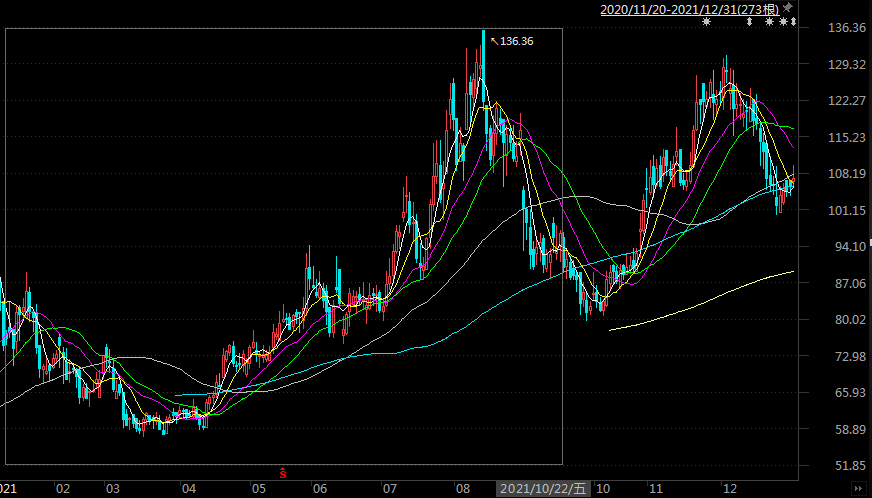The image size is (872, 498).
Task: Click the left up-down arrow marker
Action: 749,22
